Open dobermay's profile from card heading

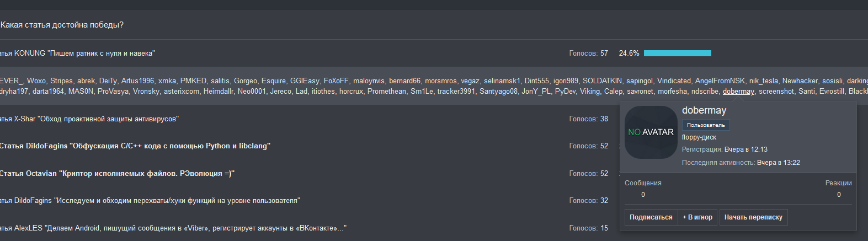(704, 110)
